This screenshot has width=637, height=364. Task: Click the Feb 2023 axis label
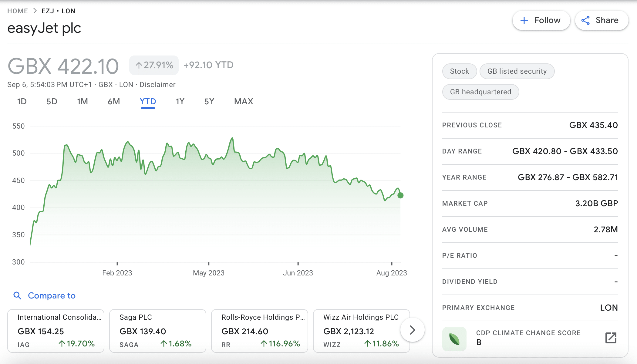point(117,273)
